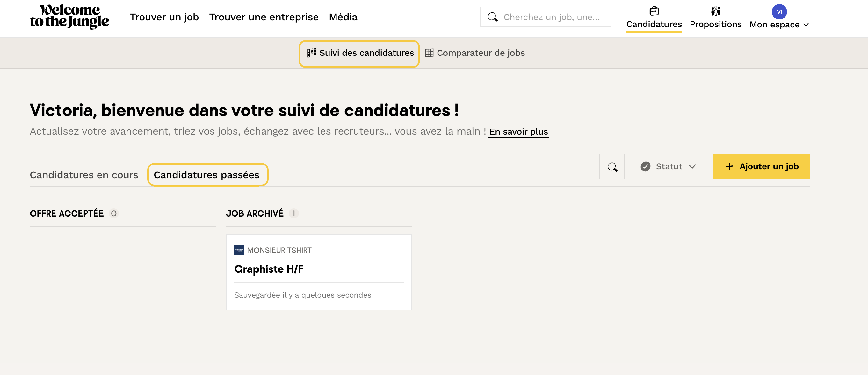
Task: Click the Monsieur Tshirt company logo
Action: 239,250
